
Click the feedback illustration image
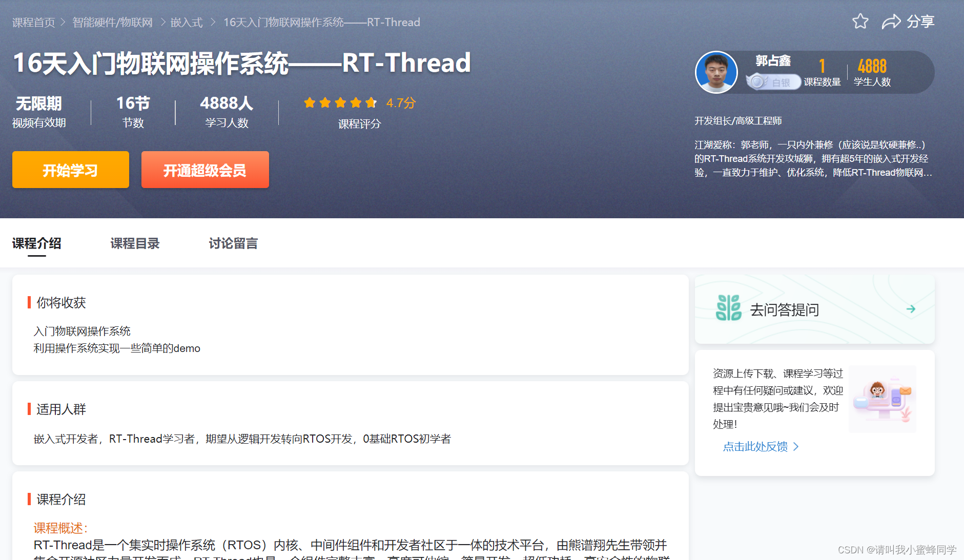pos(883,399)
